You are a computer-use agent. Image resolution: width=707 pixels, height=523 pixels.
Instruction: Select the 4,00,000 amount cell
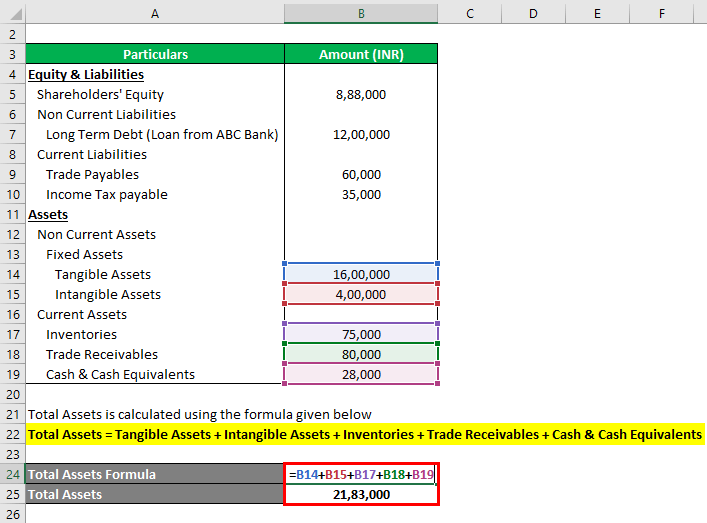pos(361,294)
